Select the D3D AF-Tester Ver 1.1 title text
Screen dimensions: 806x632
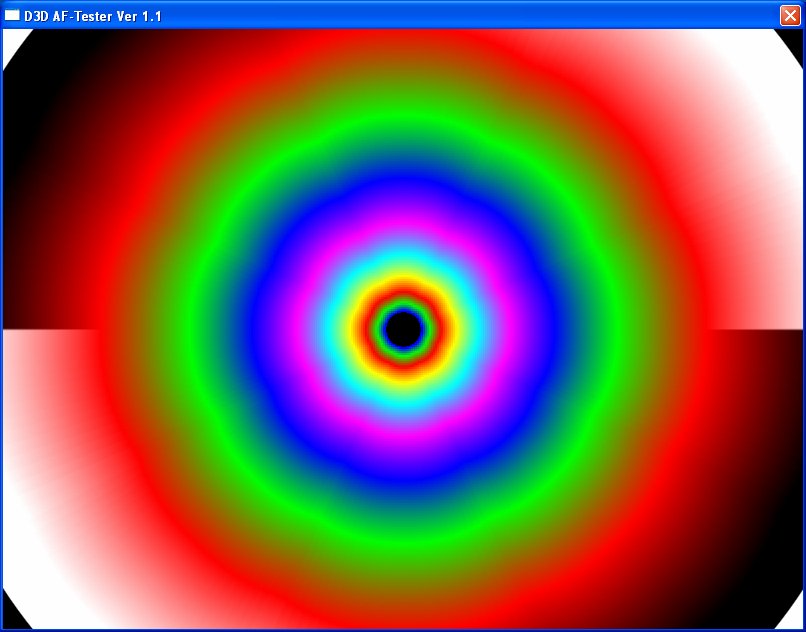(x=93, y=16)
